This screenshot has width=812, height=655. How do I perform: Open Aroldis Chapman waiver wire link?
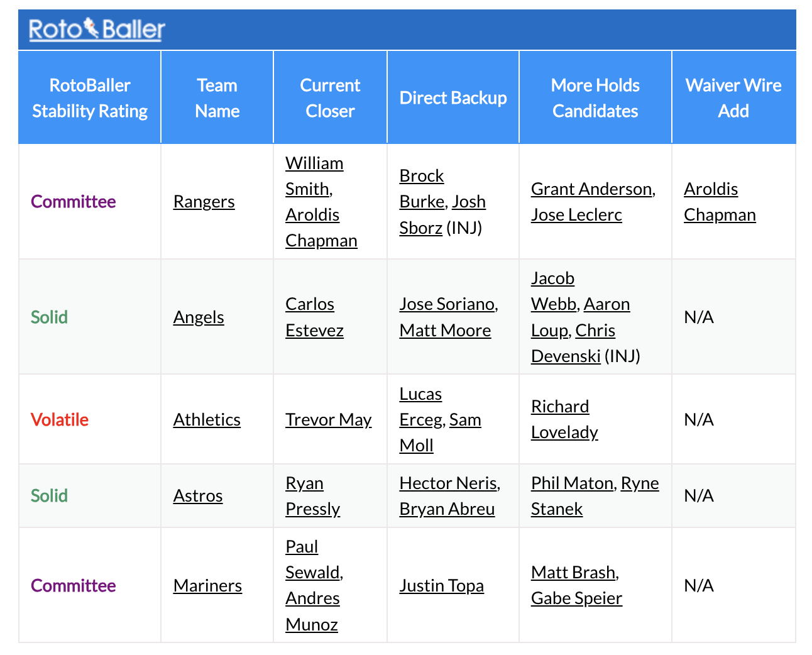click(x=720, y=202)
